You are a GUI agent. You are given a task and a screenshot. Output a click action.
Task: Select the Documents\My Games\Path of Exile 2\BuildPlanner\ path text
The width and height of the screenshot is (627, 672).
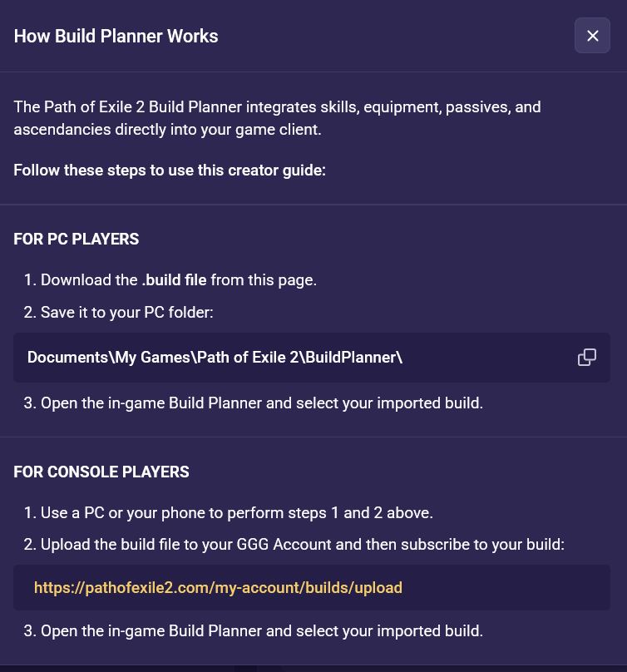click(215, 358)
